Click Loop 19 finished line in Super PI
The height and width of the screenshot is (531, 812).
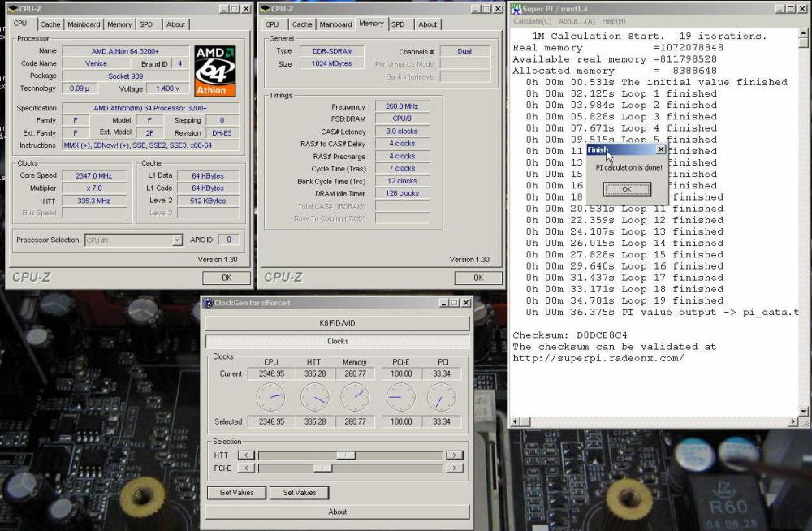624,300
